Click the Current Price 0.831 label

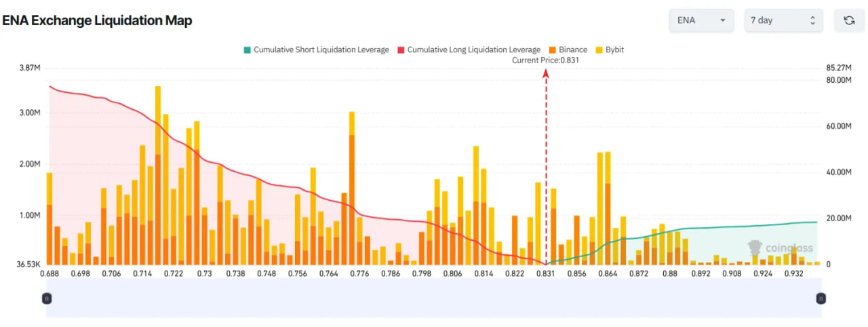tap(545, 60)
